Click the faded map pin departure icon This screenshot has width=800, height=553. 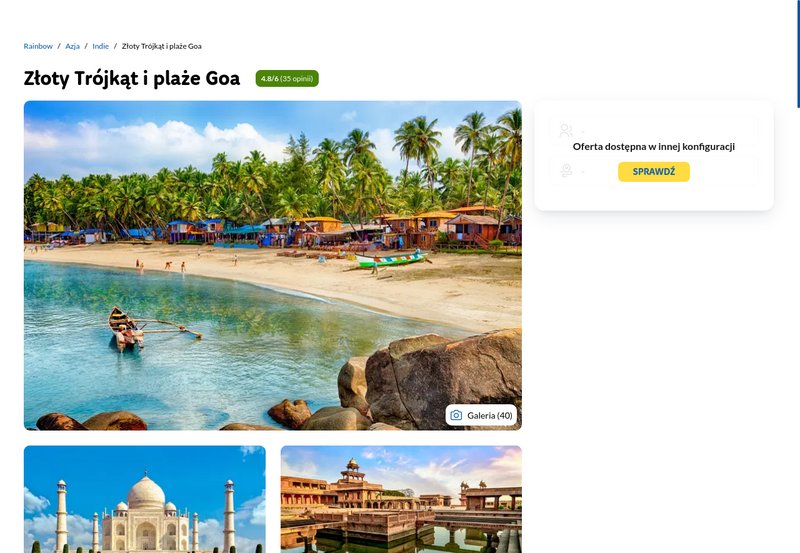click(566, 170)
